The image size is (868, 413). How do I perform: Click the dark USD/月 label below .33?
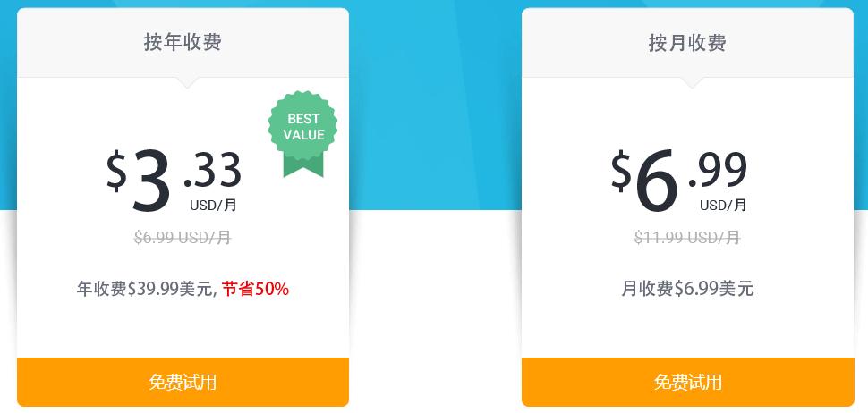[x=213, y=206]
